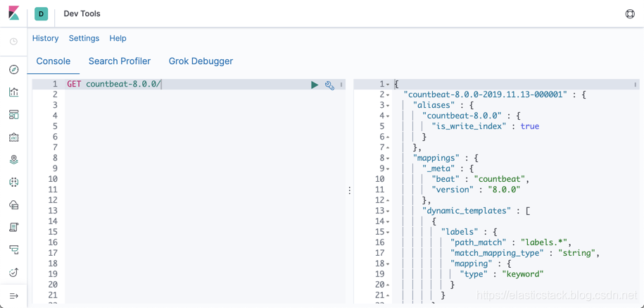Click the "mappings" key on line 8
Viewport: 644px width, 308px height.
pos(436,159)
